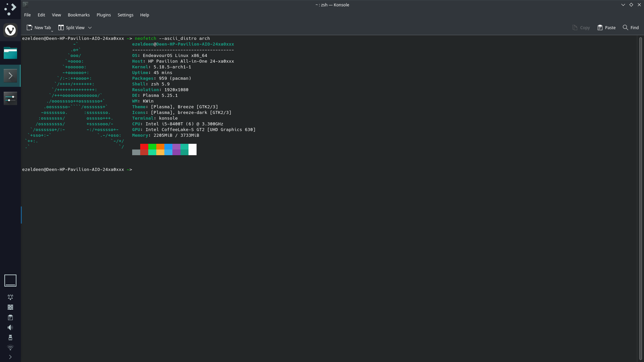Select the Konsole terminal taskbar icon
The width and height of the screenshot is (644, 362).
coord(10,76)
